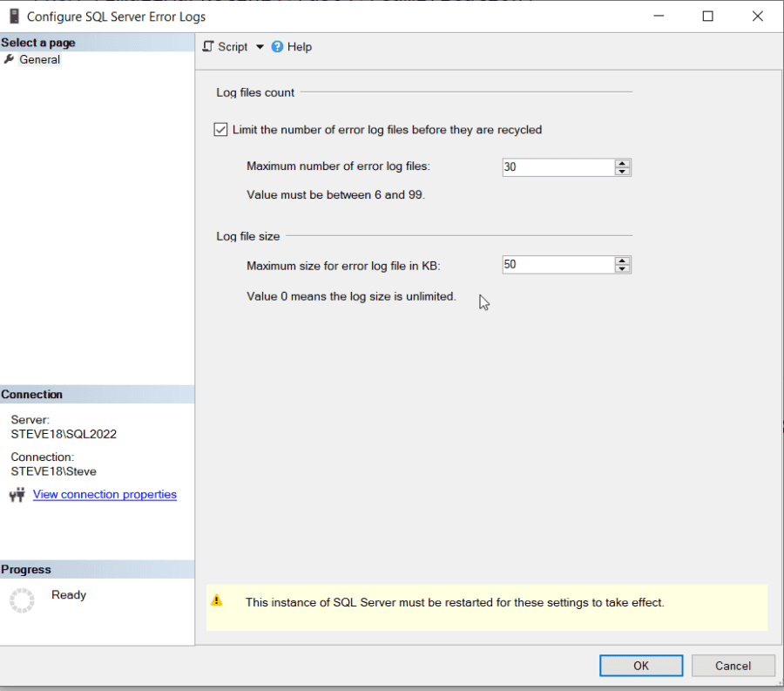Click the Script scroll icon in toolbar
The width and height of the screenshot is (784, 691).
(207, 46)
